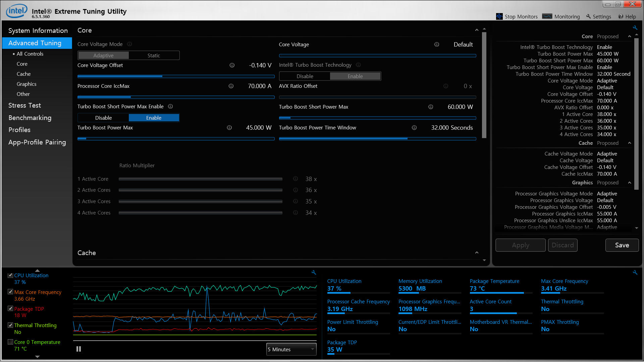The width and height of the screenshot is (644, 362).
Task: Select All Controls sub-item
Action: click(30, 54)
